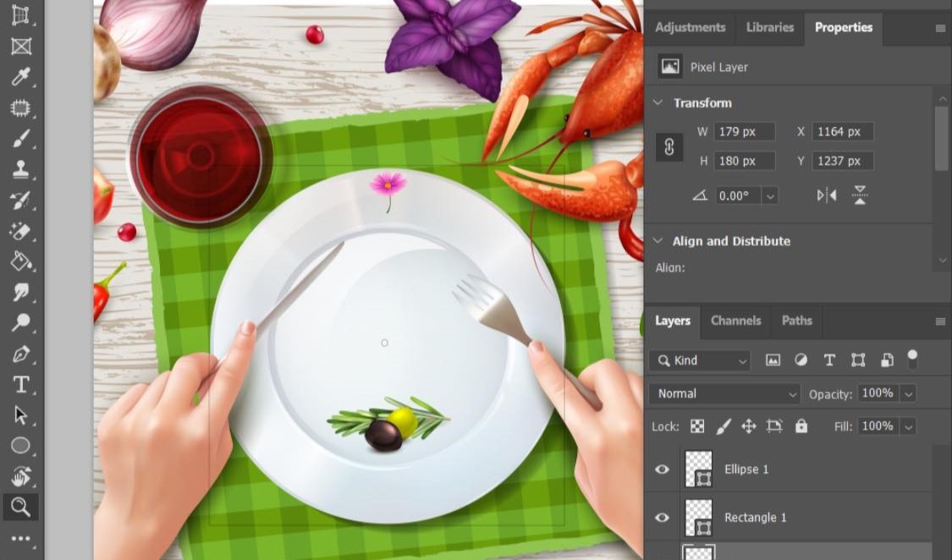Image resolution: width=952 pixels, height=560 pixels.
Task: Select the Horizontal Type tool
Action: coord(20,385)
